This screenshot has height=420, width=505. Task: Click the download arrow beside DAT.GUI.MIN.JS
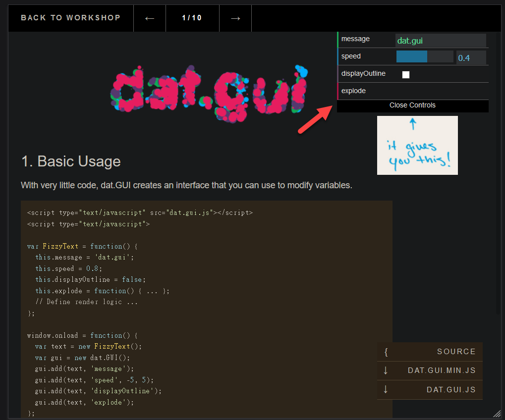[x=386, y=370]
